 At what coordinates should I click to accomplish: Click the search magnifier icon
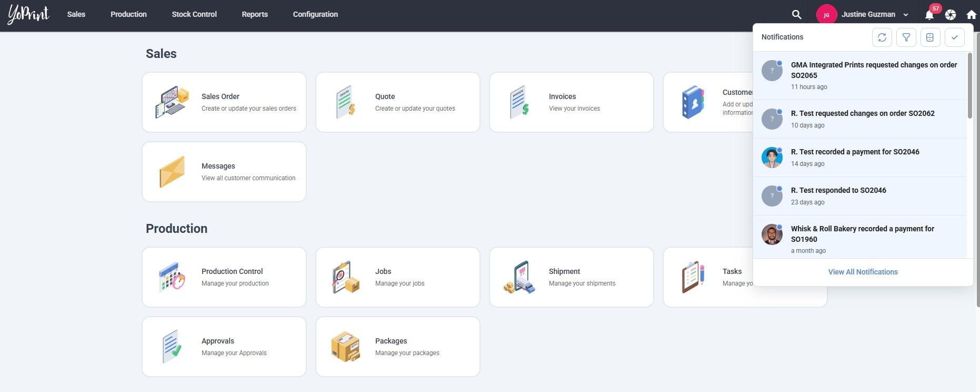(796, 15)
